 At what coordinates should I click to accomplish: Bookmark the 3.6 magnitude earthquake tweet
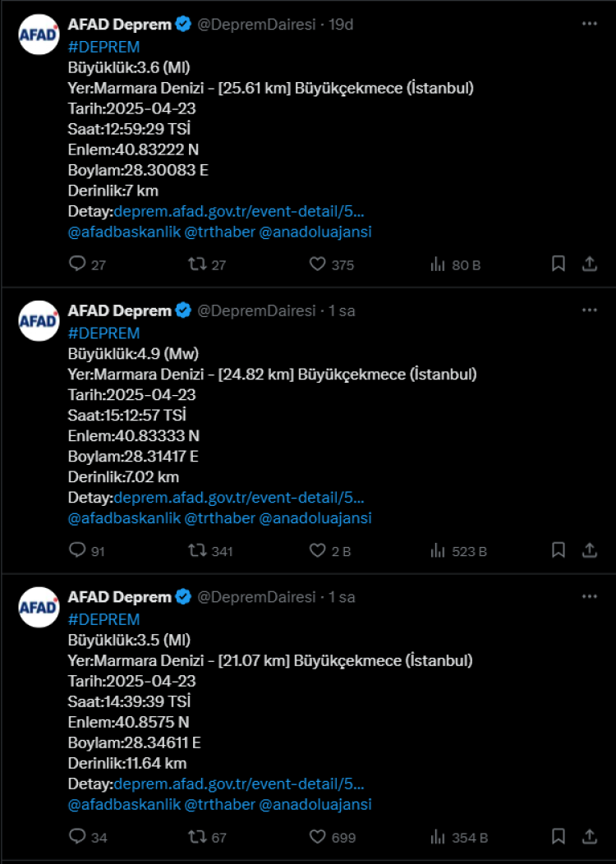coord(558,264)
